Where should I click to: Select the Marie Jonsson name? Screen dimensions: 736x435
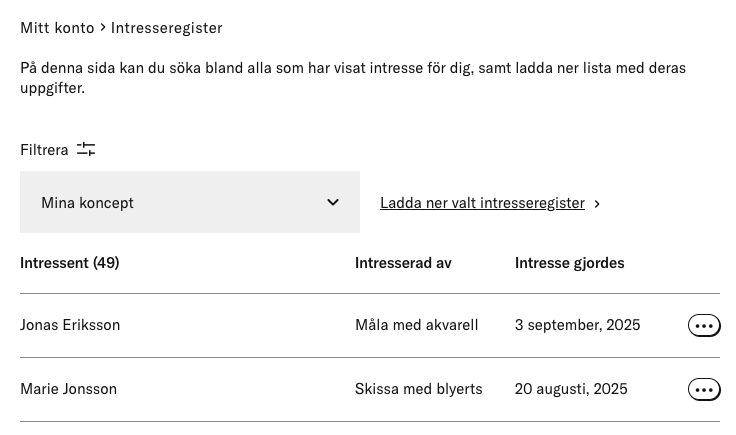(69, 389)
